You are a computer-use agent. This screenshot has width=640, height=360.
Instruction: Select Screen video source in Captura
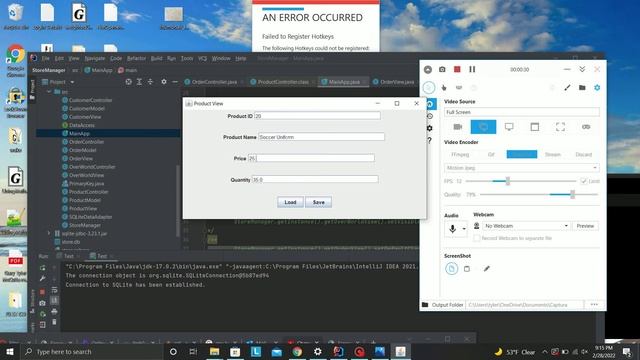click(x=509, y=127)
